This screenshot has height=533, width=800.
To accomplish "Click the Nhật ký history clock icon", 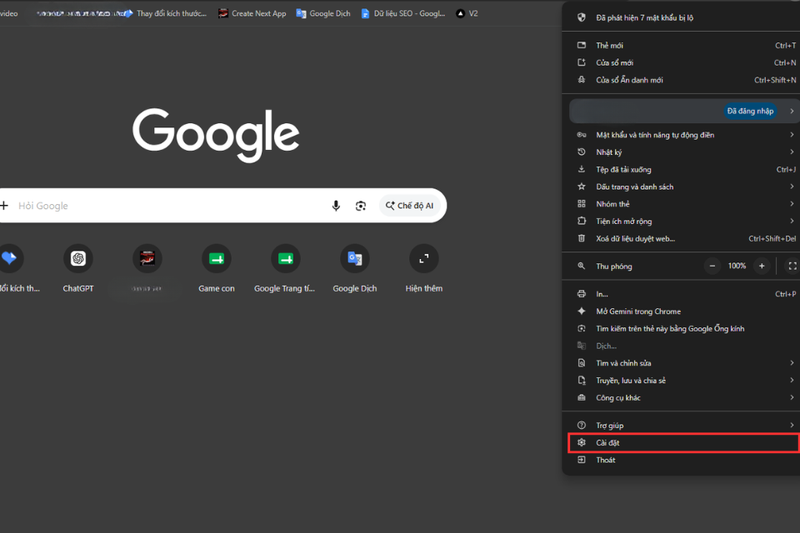I will coord(581,152).
